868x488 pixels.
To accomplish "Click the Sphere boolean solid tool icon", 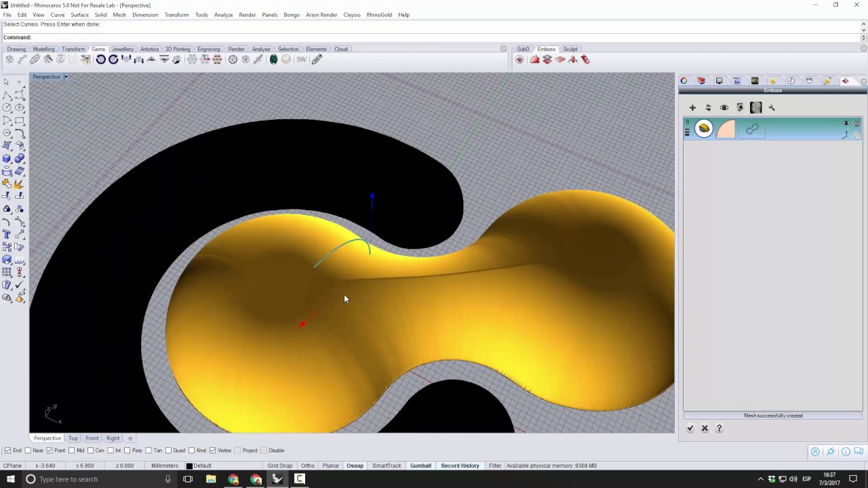I will point(20,159).
